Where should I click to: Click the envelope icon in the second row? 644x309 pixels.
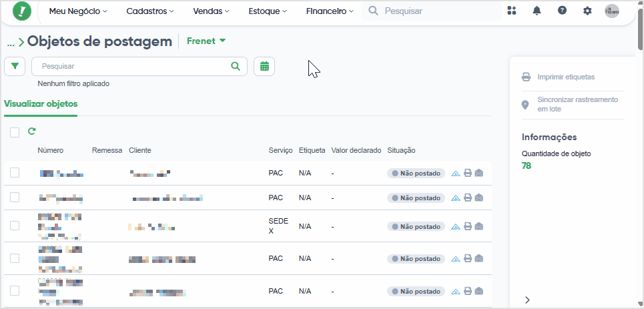(479, 198)
